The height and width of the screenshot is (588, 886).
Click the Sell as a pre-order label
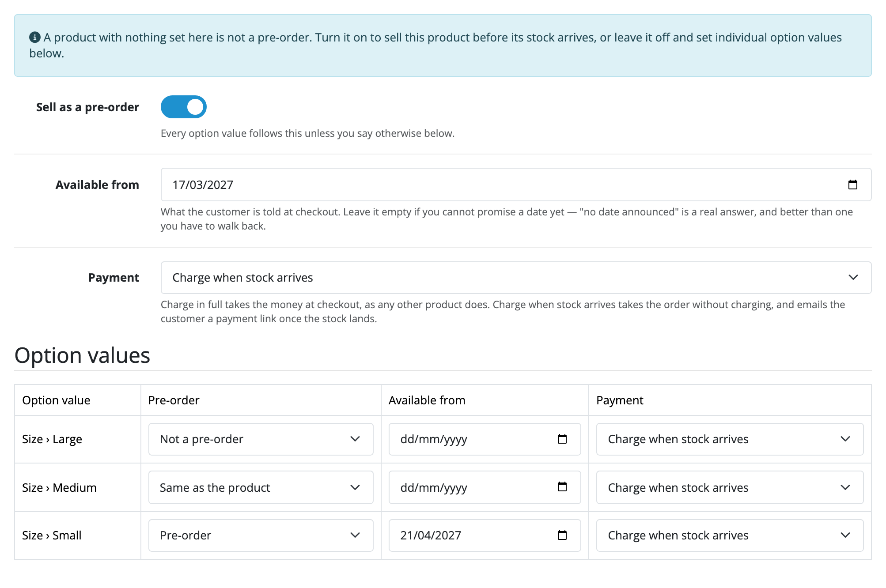coord(87,107)
